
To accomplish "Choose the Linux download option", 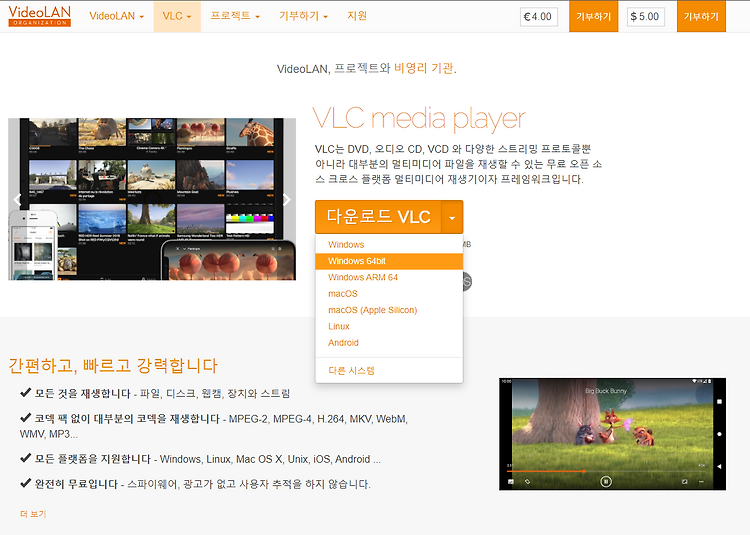I will pyautogui.click(x=389, y=326).
